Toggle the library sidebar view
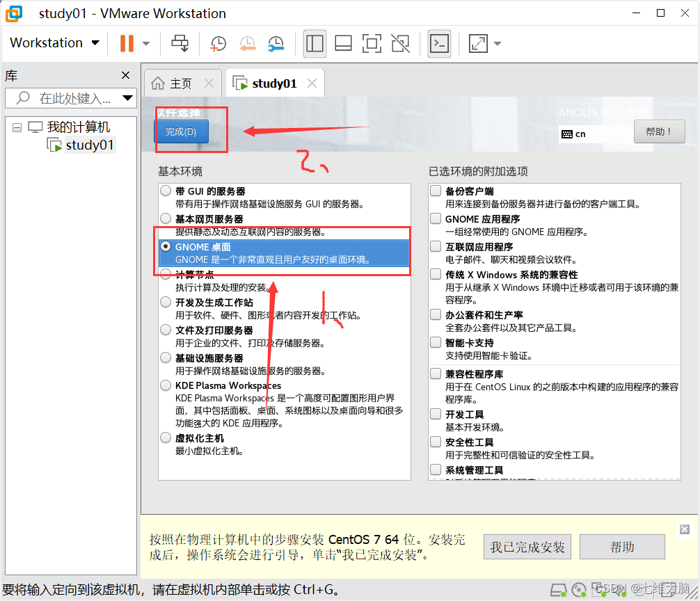Viewport: 700px width, 601px height. coord(315,43)
